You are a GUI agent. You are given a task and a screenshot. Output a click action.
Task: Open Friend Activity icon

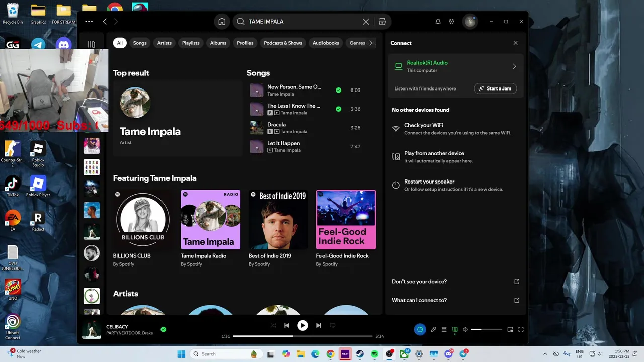pyautogui.click(x=451, y=22)
